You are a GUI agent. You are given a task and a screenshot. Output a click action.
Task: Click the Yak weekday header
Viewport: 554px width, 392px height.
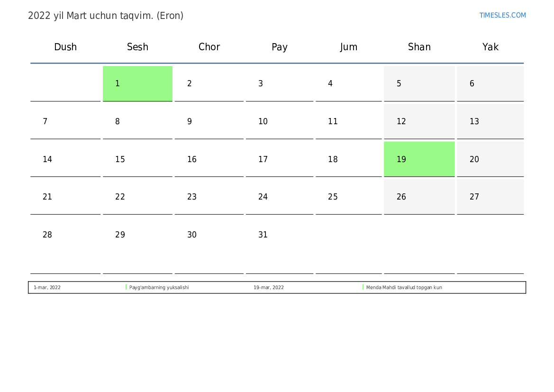click(x=490, y=47)
